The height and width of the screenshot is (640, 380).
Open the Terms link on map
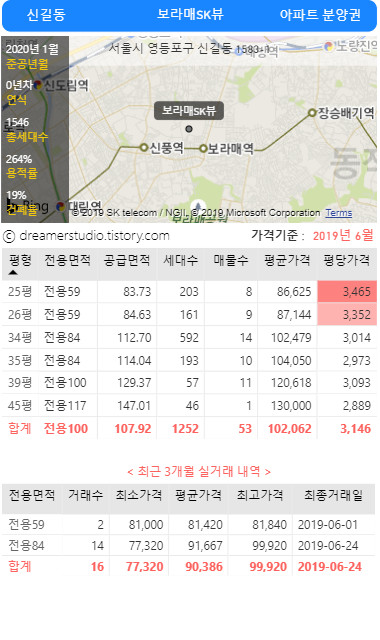[x=339, y=213]
